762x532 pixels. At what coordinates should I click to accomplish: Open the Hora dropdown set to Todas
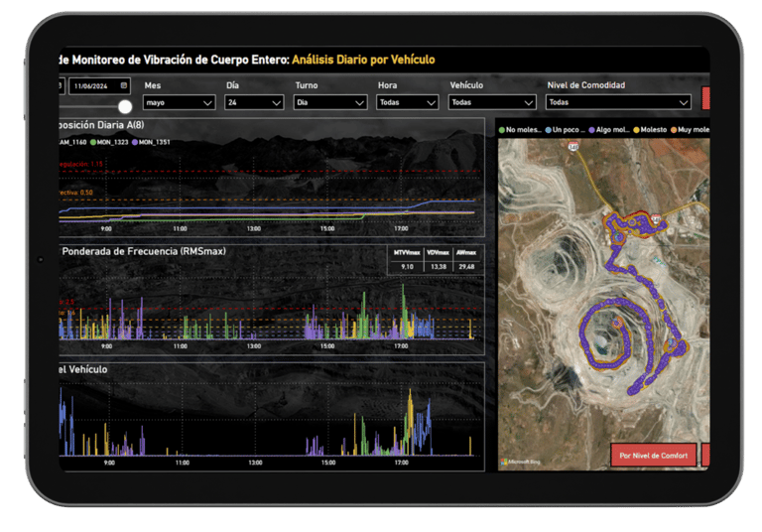[407, 102]
